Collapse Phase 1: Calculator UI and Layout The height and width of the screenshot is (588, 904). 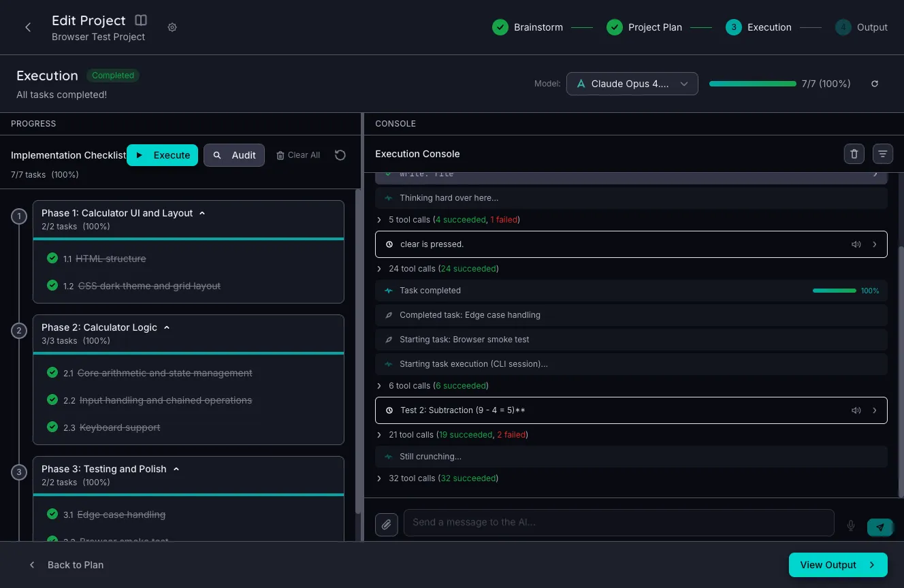[x=202, y=213]
